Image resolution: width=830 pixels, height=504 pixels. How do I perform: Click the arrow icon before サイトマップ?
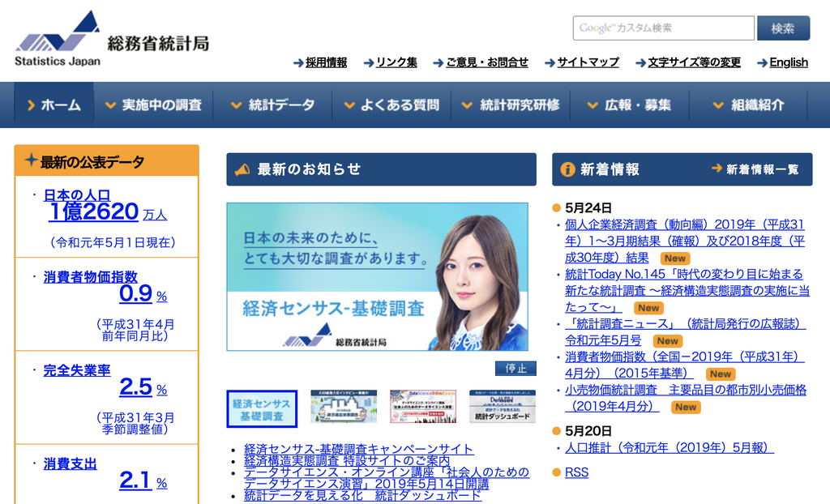pos(550,62)
